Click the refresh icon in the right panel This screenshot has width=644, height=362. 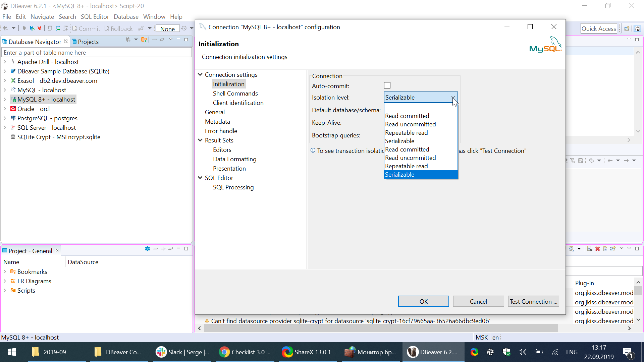pos(591,161)
